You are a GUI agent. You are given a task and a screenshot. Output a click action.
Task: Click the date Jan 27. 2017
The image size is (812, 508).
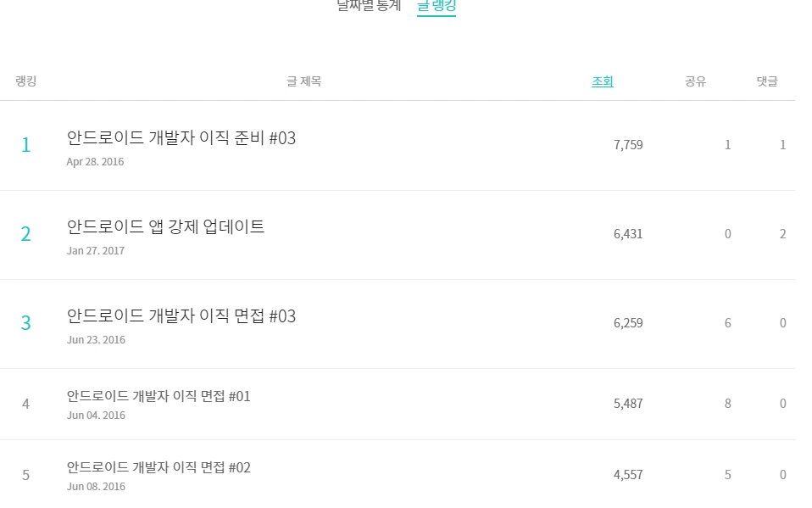pyautogui.click(x=96, y=250)
